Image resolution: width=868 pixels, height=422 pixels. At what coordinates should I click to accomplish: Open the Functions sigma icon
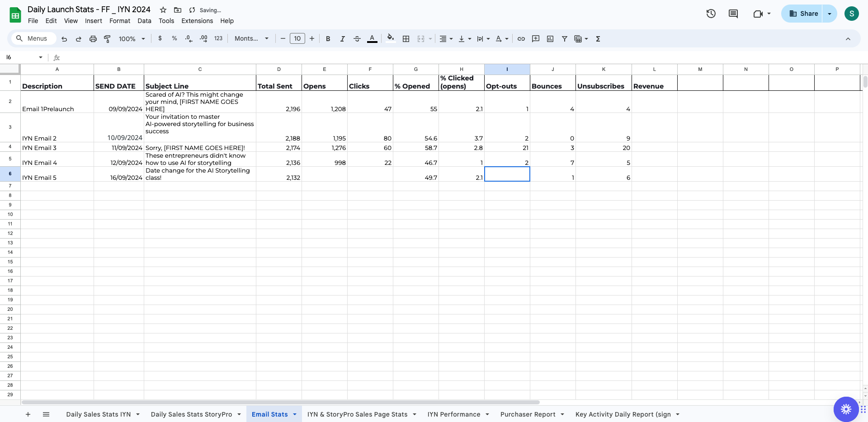tap(598, 39)
